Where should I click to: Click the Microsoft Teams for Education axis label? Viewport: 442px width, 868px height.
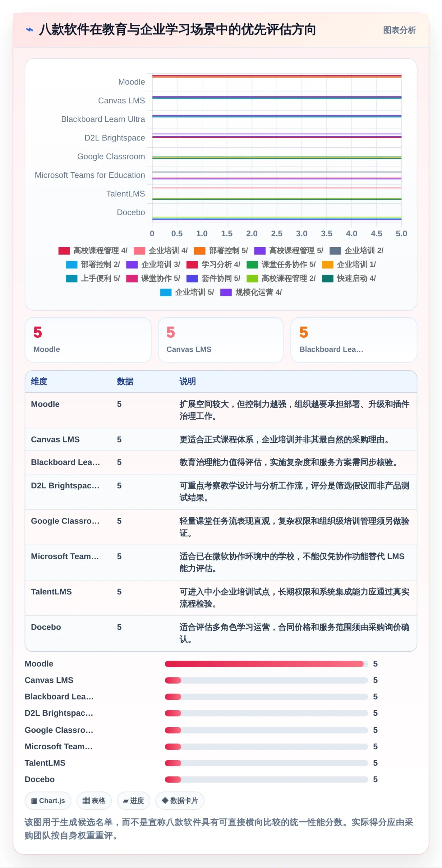pyautogui.click(x=90, y=175)
